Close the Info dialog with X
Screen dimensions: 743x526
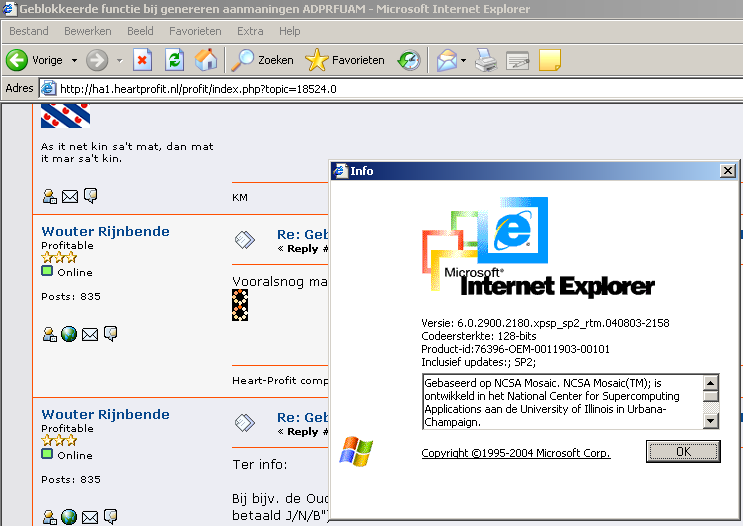[x=727, y=171]
